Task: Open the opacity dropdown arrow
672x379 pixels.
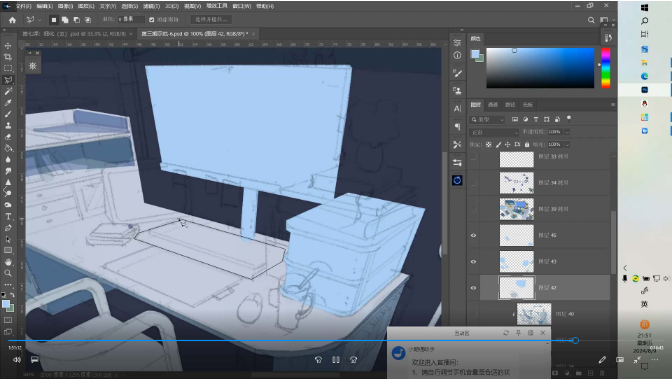Action: [567, 132]
